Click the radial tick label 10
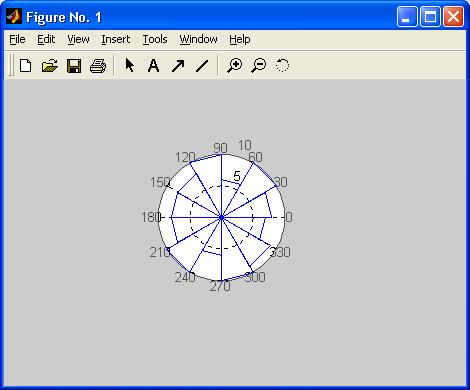 click(245, 145)
